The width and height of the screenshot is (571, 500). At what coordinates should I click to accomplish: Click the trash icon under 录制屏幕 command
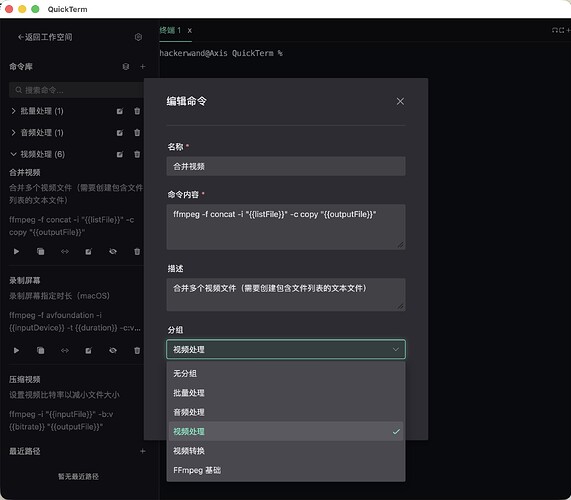pos(137,350)
